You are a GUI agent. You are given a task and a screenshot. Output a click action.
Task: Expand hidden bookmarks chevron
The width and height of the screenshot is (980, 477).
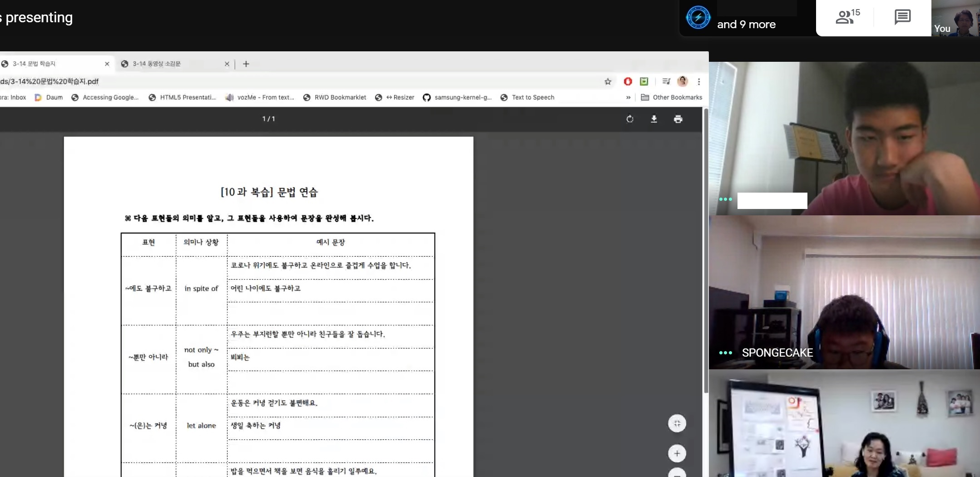pos(628,97)
